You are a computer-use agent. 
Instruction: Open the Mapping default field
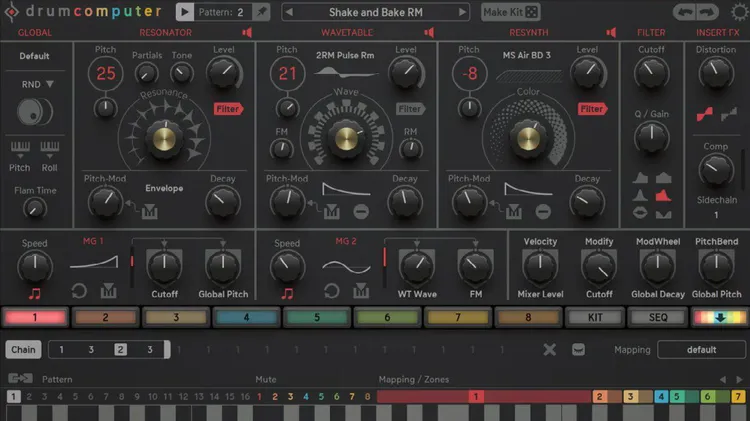(702, 350)
